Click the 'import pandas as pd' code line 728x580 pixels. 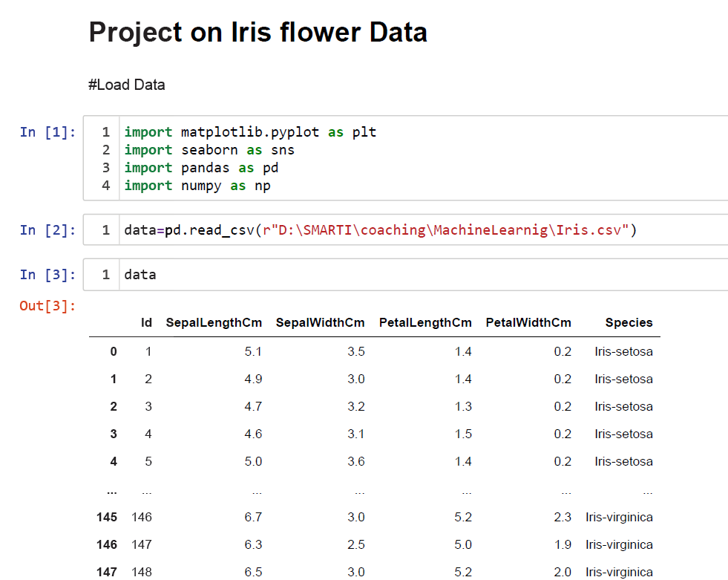[x=200, y=168]
